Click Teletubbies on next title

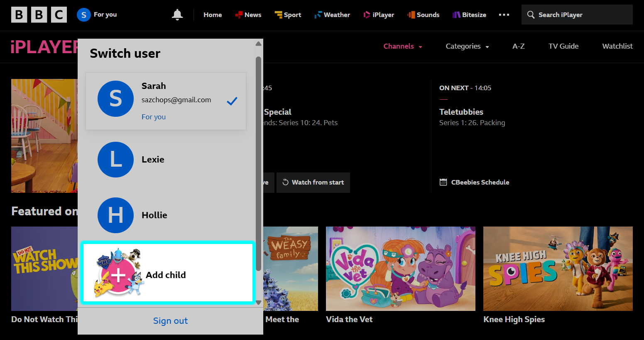(461, 112)
